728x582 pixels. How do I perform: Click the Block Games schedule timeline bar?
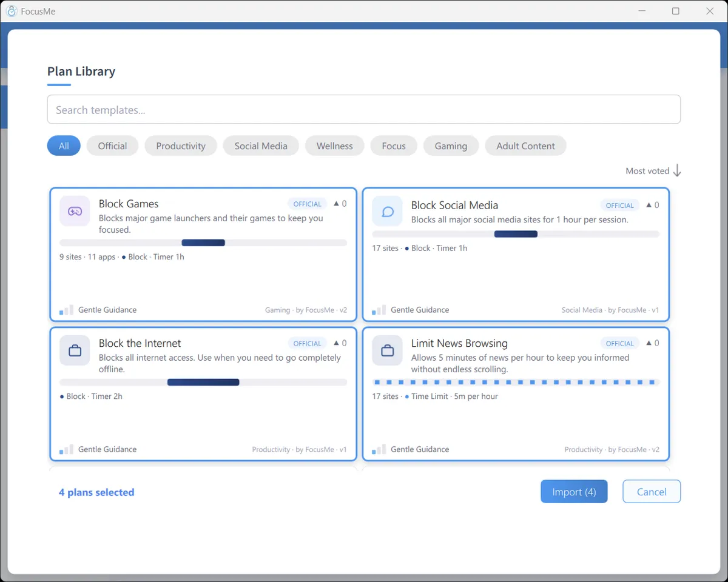pyautogui.click(x=203, y=242)
